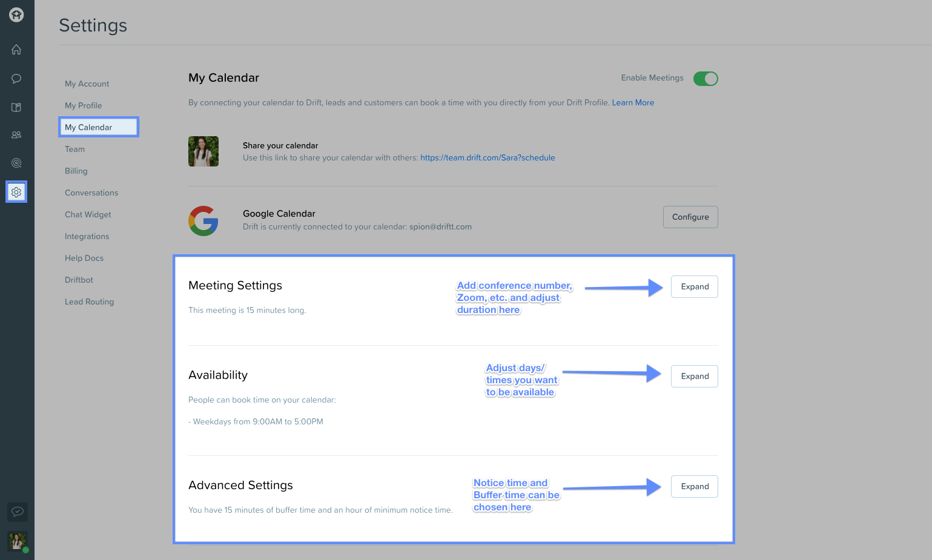Screen dimensions: 932x560
Task: Open Help Docs settings
Action: [84, 259]
